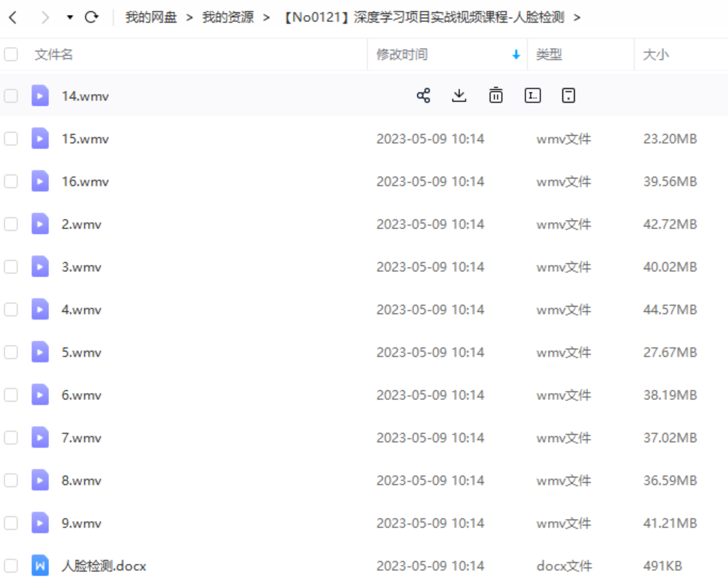
Task: Toggle sort direction arrow on 修改时间 column
Action: [516, 55]
